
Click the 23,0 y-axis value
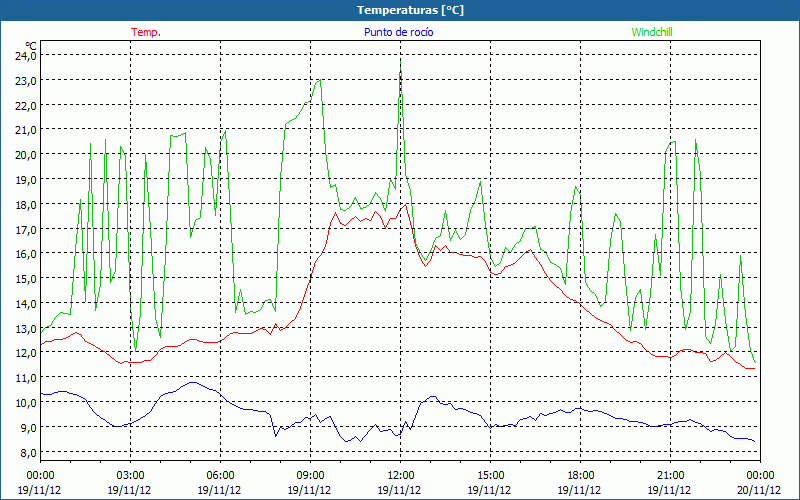(x=26, y=81)
